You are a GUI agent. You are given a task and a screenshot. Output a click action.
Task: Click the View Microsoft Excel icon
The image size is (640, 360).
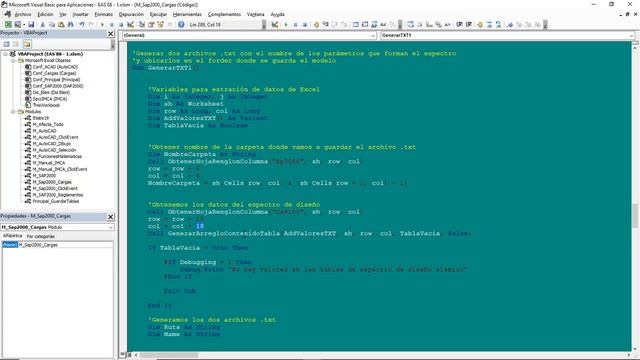tap(8, 24)
